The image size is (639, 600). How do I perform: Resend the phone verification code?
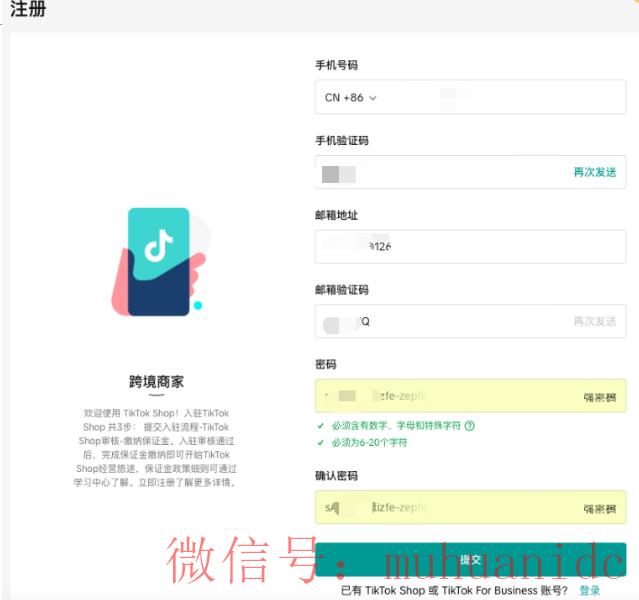click(x=595, y=172)
